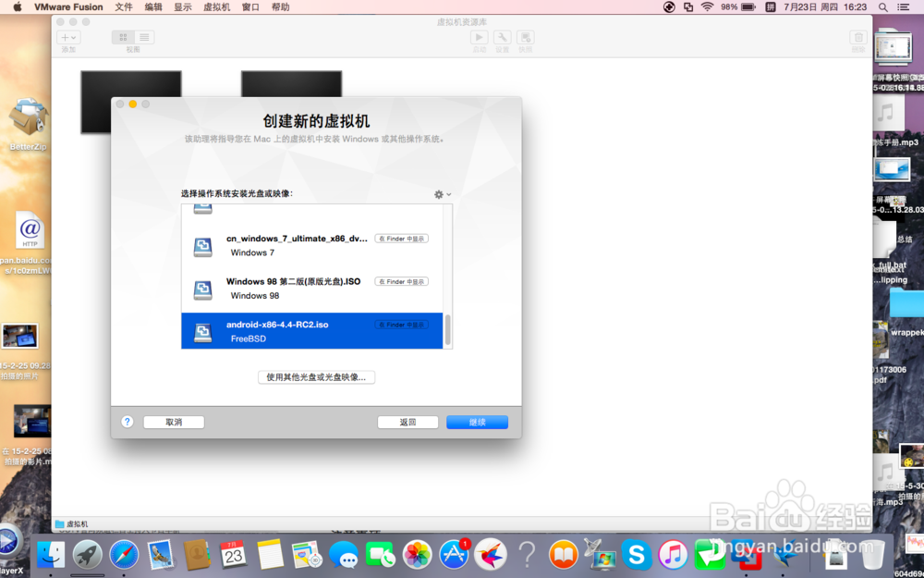Open Safari from the Dock

[124, 555]
